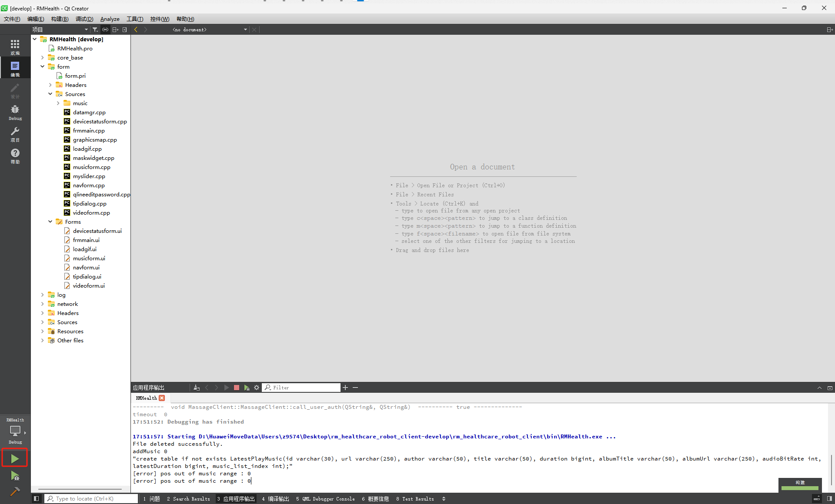
Task: Maximize the output pane
Action: pyautogui.click(x=830, y=388)
